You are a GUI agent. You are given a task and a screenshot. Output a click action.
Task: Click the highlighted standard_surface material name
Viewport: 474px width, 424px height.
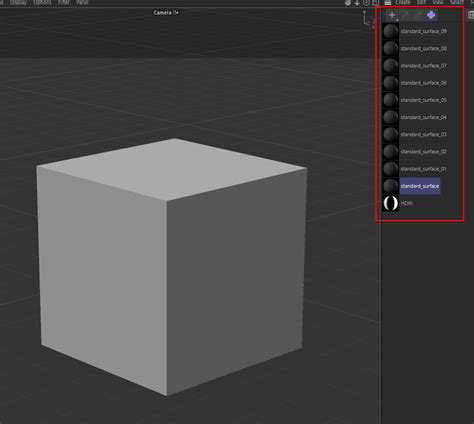420,186
